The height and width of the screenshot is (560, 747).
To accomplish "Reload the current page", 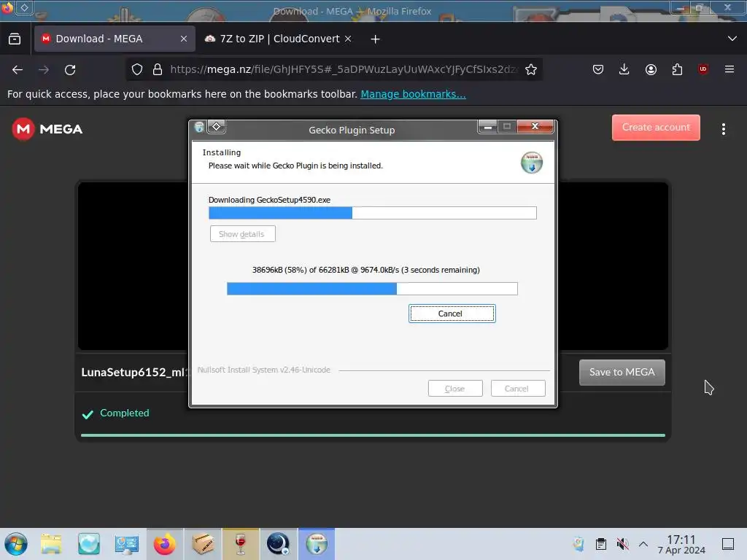I will pyautogui.click(x=70, y=70).
